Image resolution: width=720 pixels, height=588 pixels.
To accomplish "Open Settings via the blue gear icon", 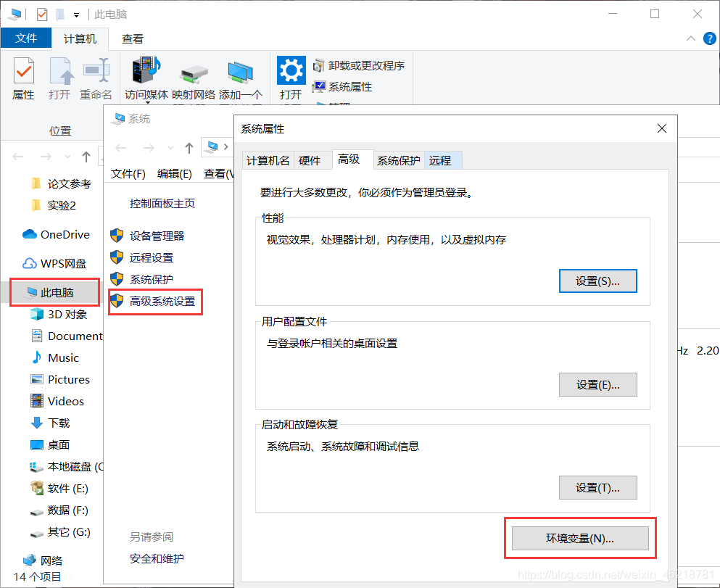I will tap(291, 70).
